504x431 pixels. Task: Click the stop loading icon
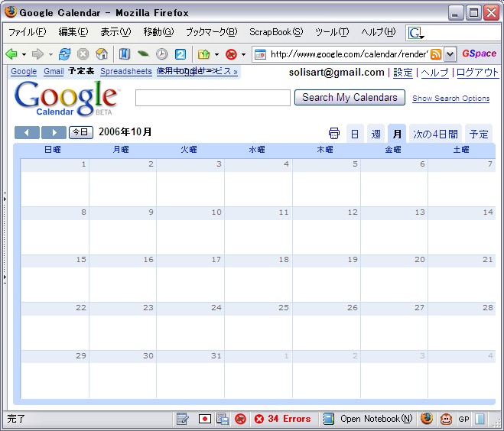83,54
